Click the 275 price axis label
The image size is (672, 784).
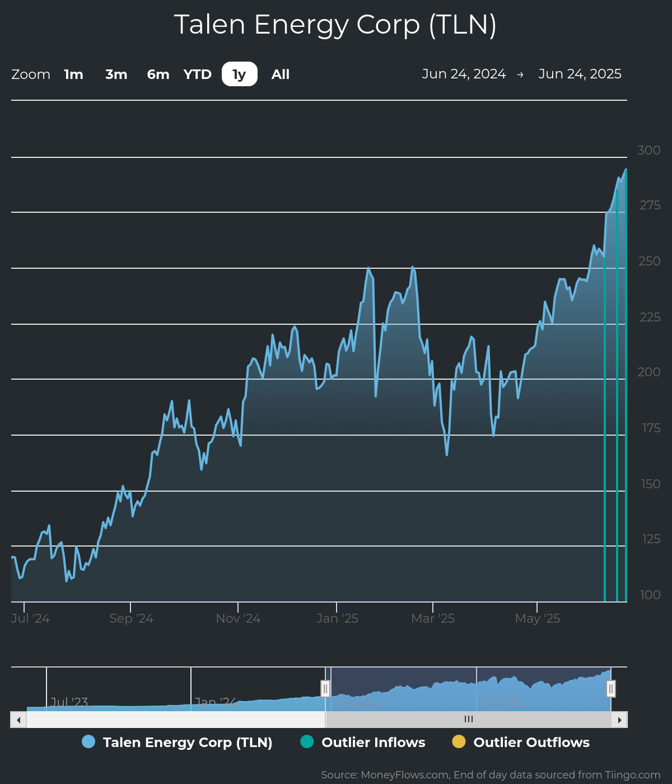pyautogui.click(x=650, y=206)
